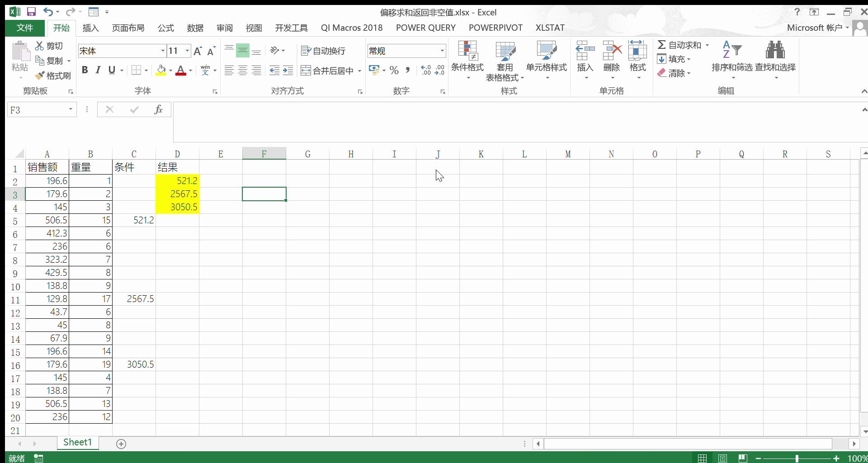Toggle Underline formatting
The height and width of the screenshot is (463, 868).
(x=112, y=70)
